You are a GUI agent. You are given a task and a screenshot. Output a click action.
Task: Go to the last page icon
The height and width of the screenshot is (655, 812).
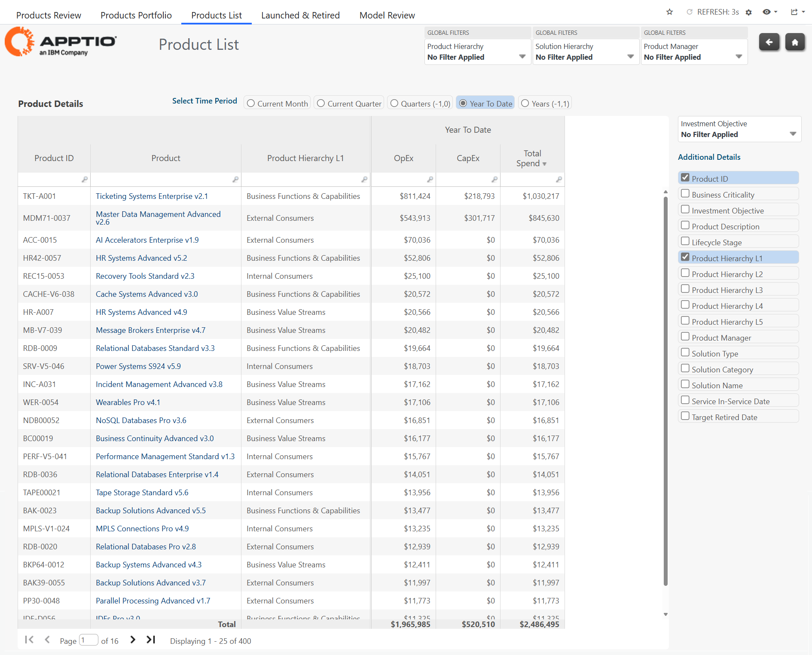(x=151, y=640)
